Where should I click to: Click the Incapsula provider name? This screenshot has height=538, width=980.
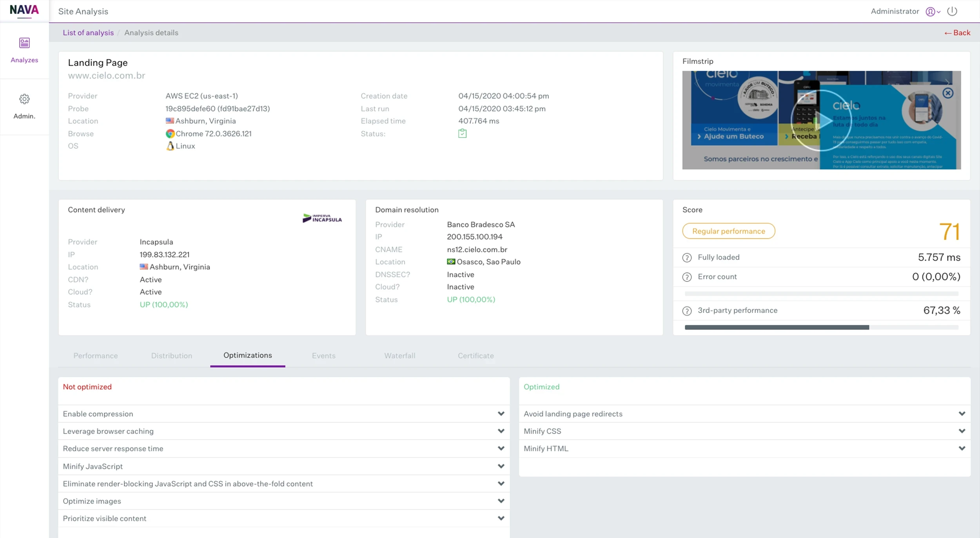(156, 242)
